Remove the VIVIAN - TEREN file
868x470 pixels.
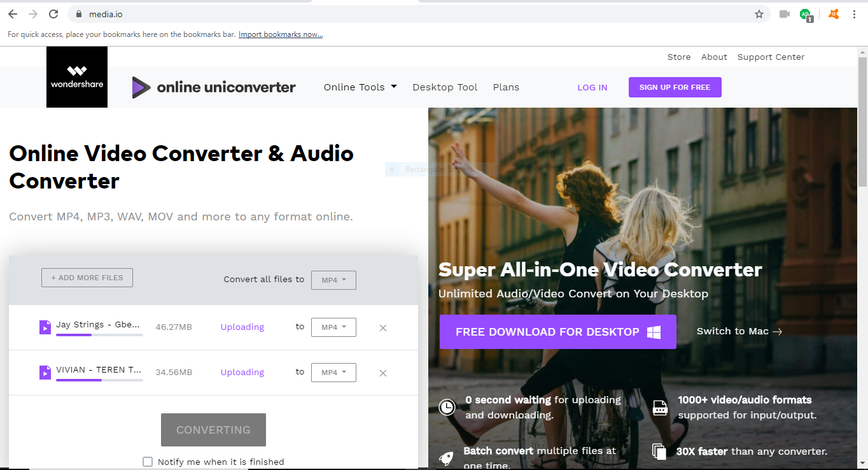(x=383, y=373)
